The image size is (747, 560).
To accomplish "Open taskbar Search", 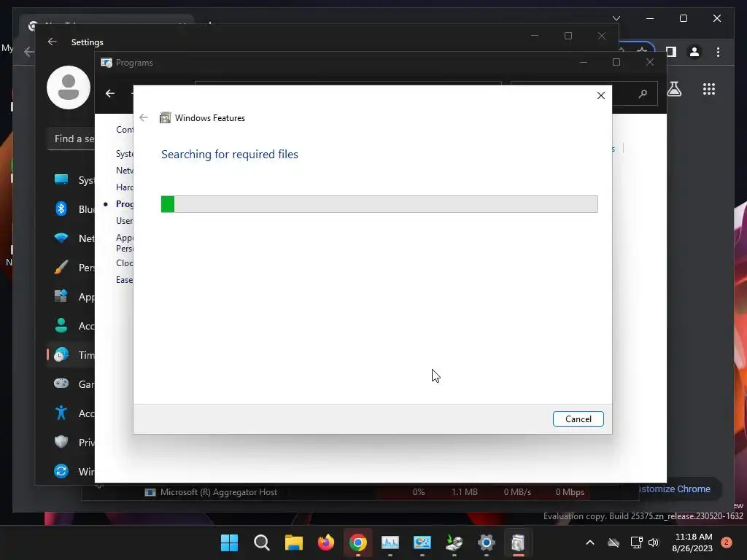I will [262, 542].
